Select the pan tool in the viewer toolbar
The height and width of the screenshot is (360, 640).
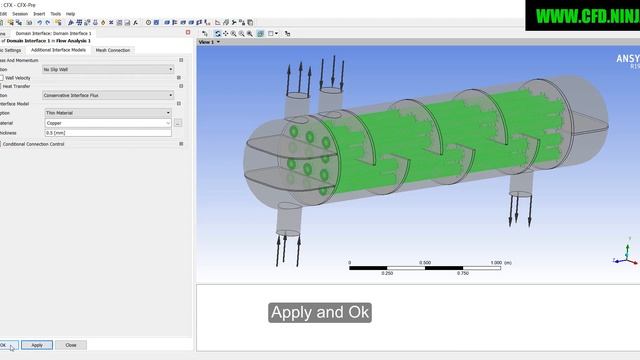click(226, 33)
